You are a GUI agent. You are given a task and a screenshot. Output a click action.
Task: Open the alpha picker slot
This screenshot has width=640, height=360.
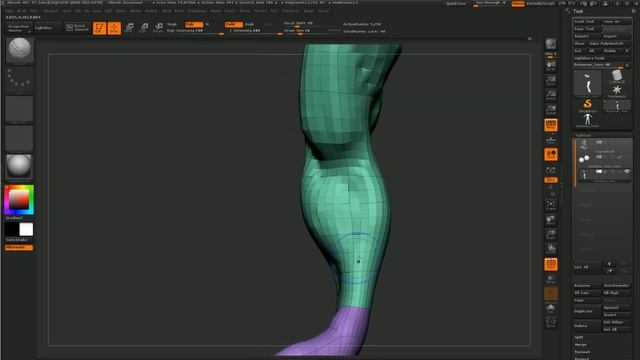[19, 109]
